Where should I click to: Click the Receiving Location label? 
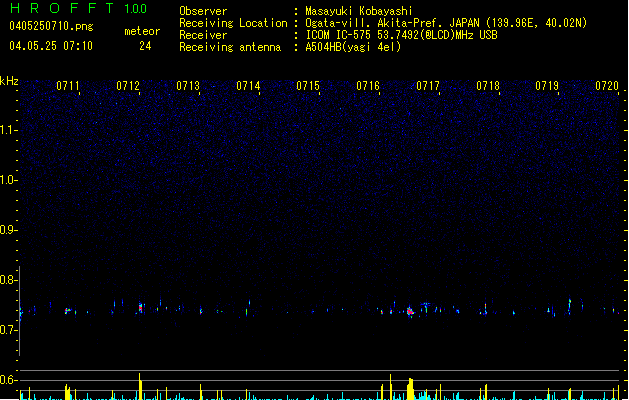[233, 23]
